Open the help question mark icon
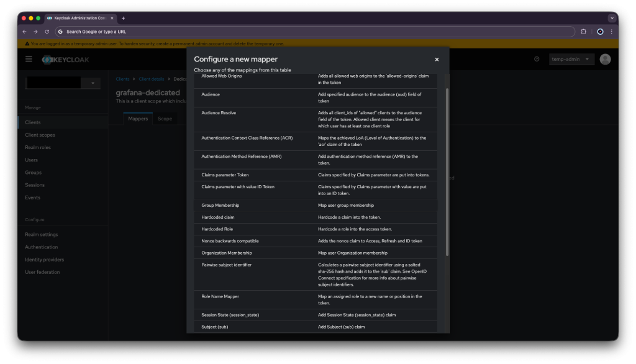The image size is (636, 364). point(537,59)
